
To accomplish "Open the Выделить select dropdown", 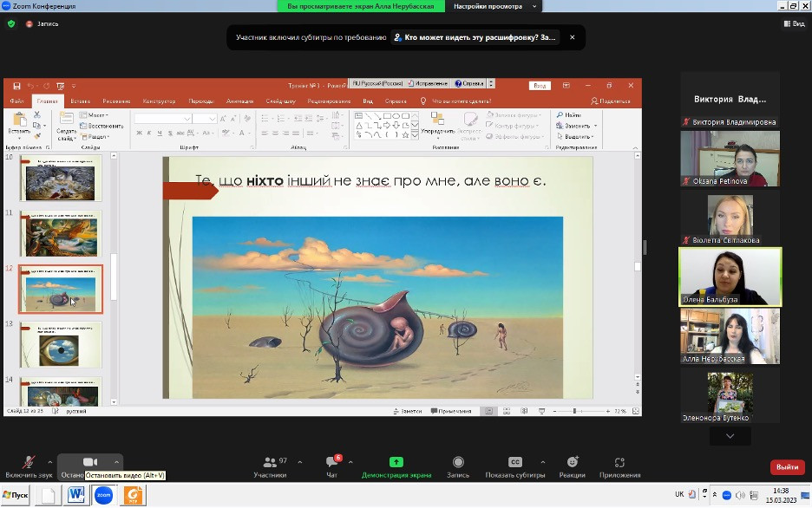I will (x=575, y=137).
